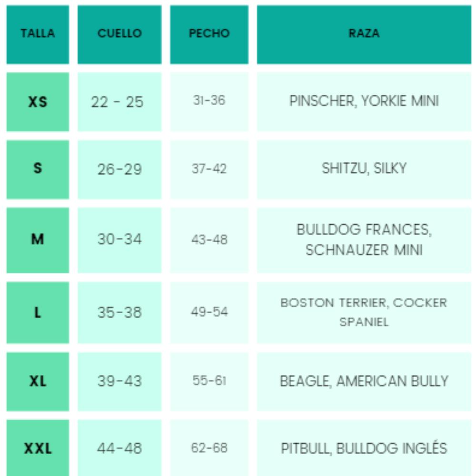Choose the M size cell

pyautogui.click(x=38, y=240)
